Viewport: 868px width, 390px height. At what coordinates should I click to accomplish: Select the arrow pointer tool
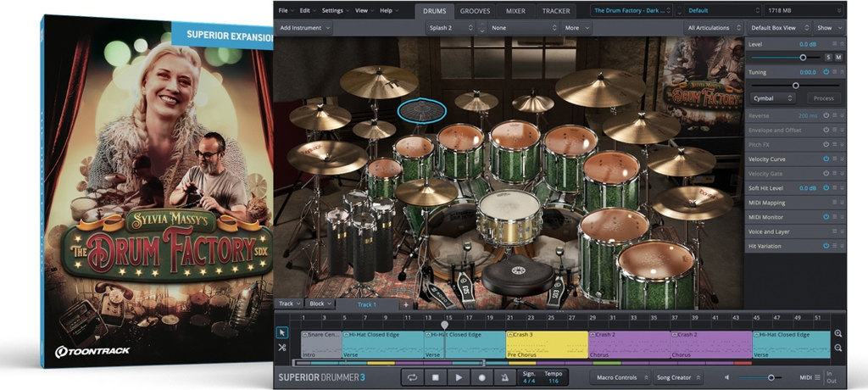[x=282, y=332]
